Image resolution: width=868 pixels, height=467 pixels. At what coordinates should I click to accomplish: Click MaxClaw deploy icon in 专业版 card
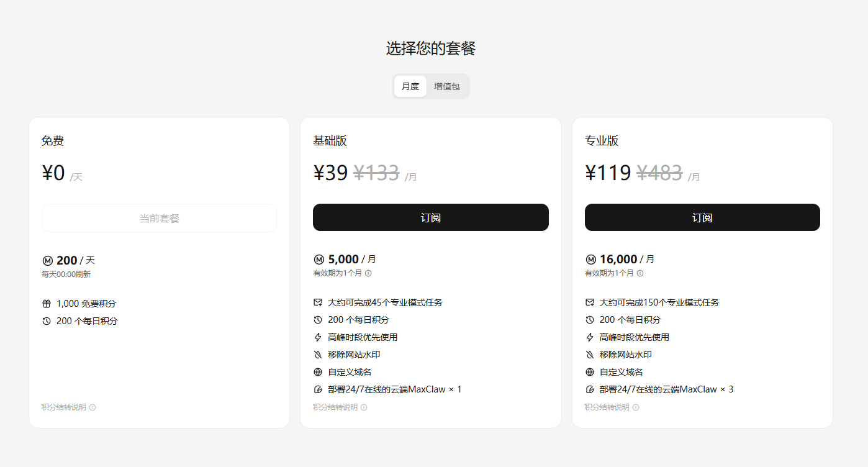click(x=590, y=389)
